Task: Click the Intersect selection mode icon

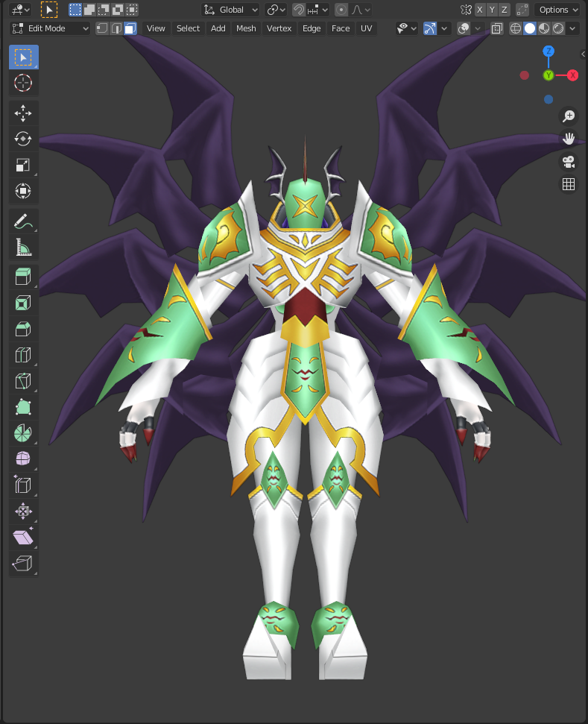Action: point(132,10)
